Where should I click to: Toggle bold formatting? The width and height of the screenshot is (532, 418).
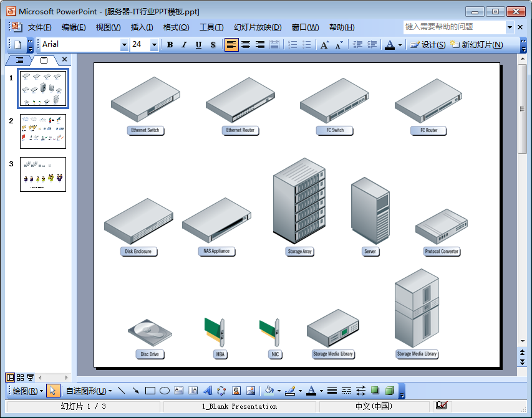point(170,44)
